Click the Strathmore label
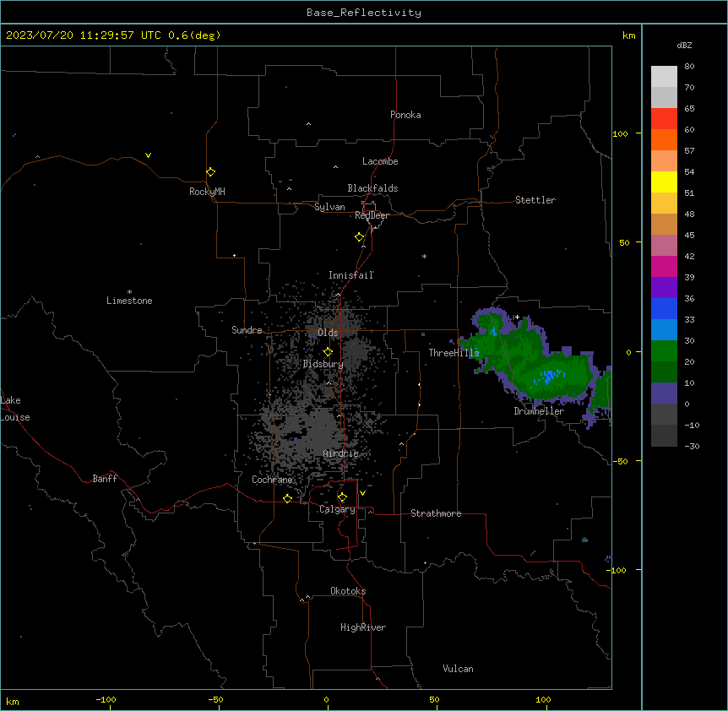 436,513
